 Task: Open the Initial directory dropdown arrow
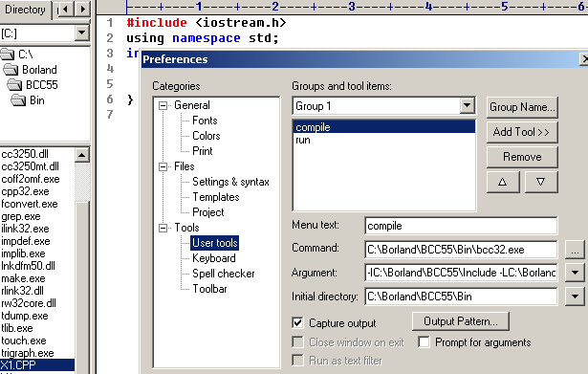(575, 297)
